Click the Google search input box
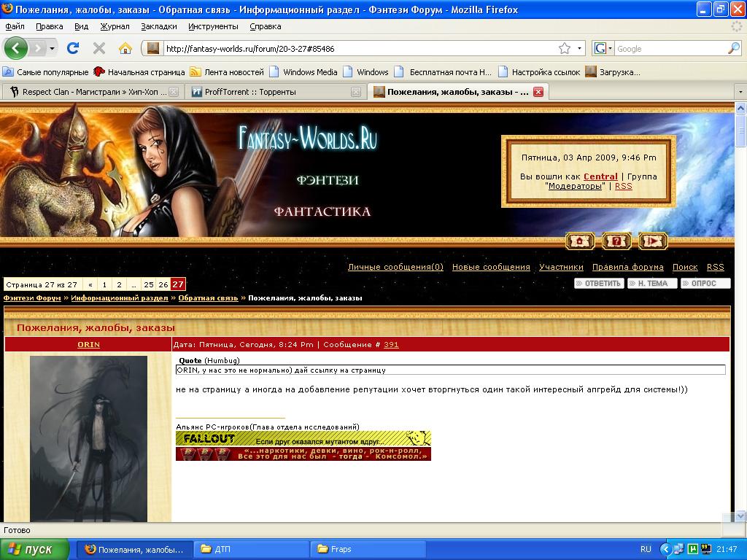The height and width of the screenshot is (560, 747). (x=671, y=49)
